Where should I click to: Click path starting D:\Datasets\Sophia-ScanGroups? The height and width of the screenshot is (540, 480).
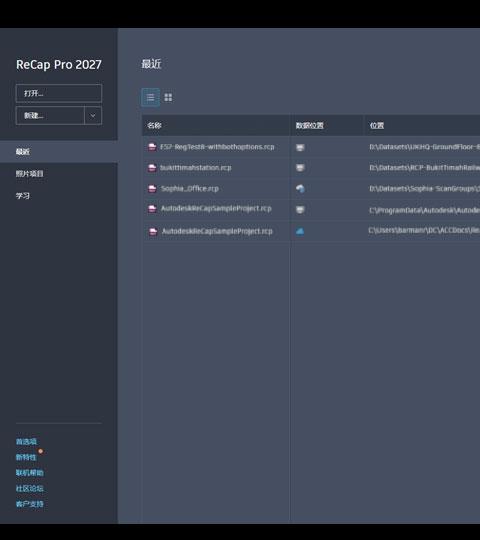click(425, 189)
